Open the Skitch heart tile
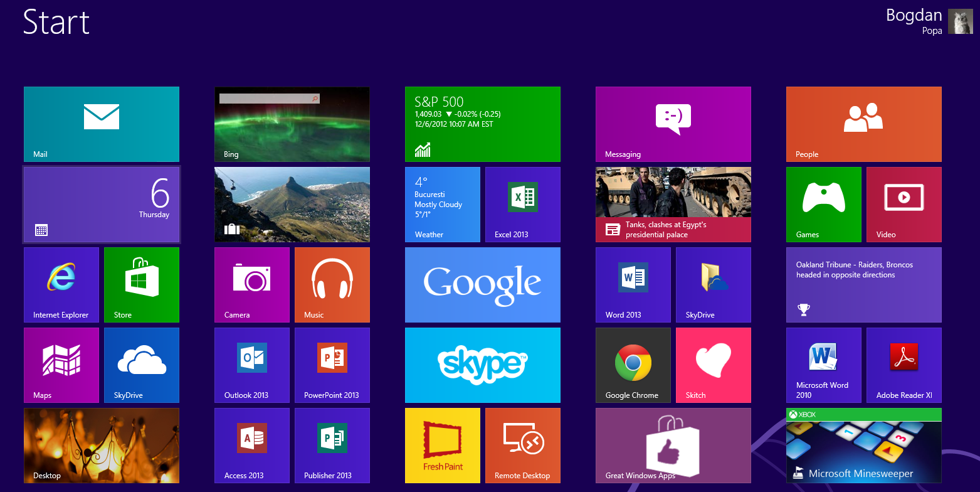This screenshot has width=980, height=492. pos(714,365)
